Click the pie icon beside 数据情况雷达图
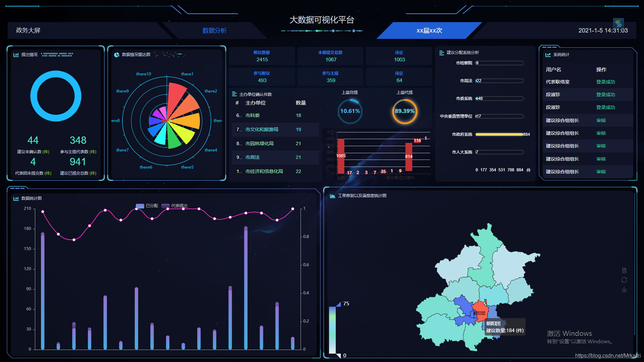644x362 pixels. click(x=117, y=55)
